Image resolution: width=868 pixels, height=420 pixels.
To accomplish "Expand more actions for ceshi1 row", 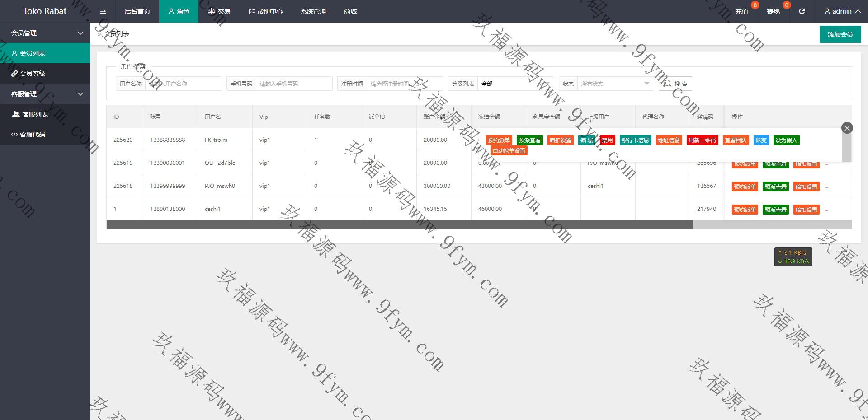I will click(826, 210).
